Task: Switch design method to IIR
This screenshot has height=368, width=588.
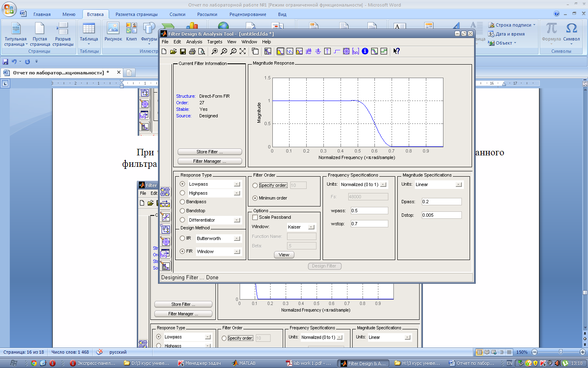Action: [x=183, y=238]
